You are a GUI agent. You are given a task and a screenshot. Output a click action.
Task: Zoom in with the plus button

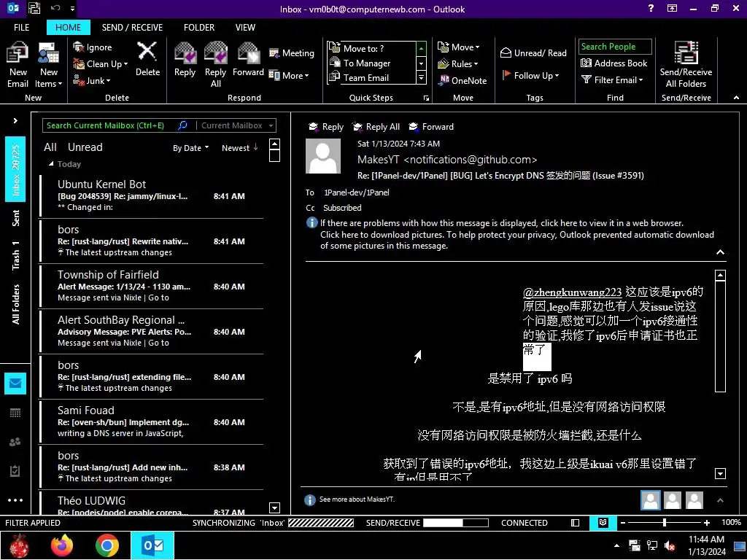(706, 522)
